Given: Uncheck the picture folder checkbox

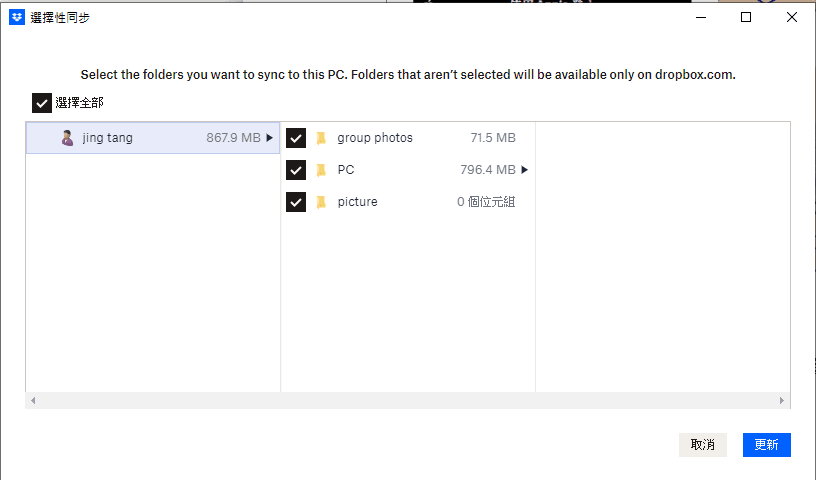Looking at the screenshot, I should pyautogui.click(x=296, y=202).
